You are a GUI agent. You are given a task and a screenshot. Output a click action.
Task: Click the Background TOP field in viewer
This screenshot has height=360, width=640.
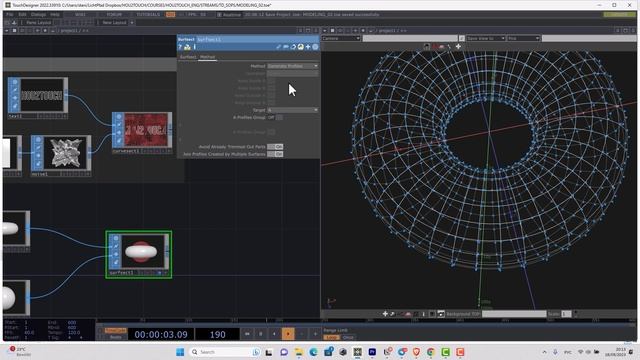pos(513,314)
